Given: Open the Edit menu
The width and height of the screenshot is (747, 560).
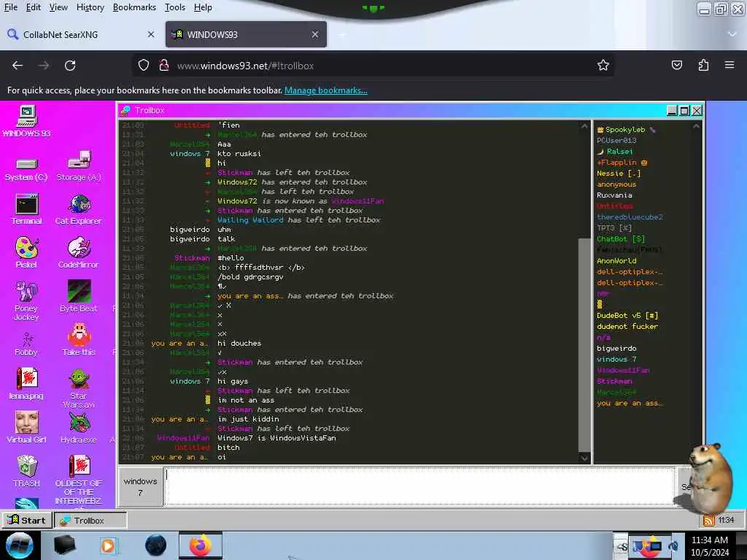Looking at the screenshot, I should (33, 7).
